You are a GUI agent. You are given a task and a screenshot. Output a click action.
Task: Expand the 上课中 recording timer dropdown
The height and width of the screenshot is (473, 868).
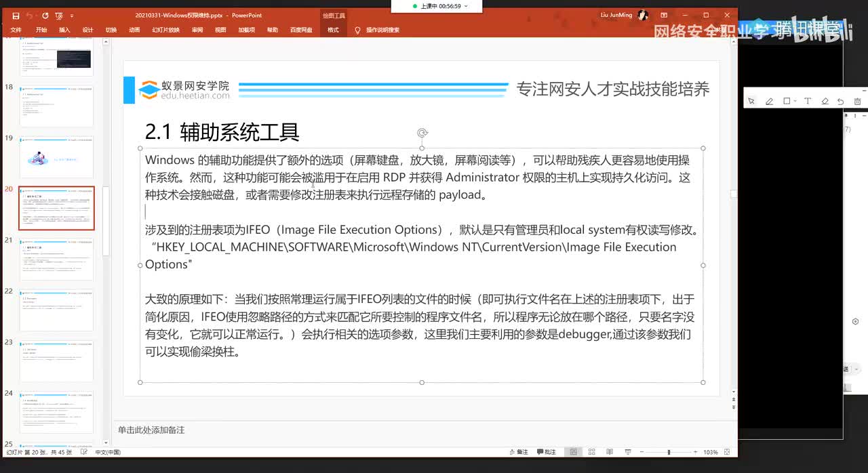click(466, 6)
